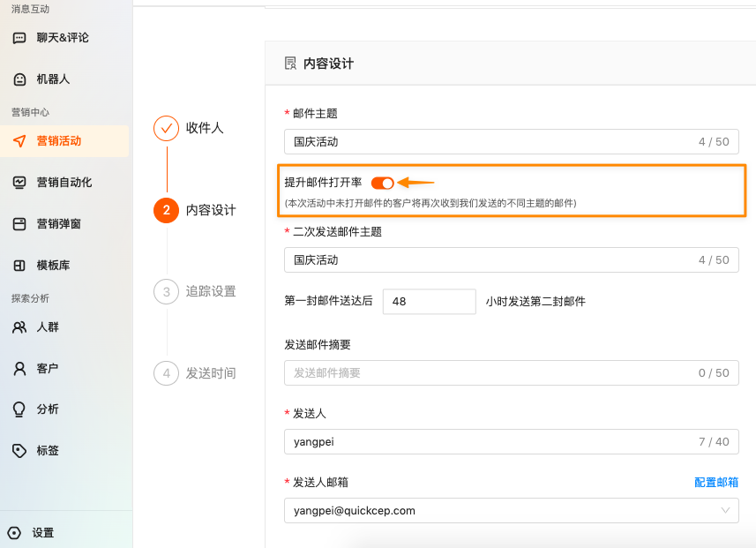Screen dimensions: 756x548
Task: Click the 配置邮箱 link
Action: coord(716,482)
